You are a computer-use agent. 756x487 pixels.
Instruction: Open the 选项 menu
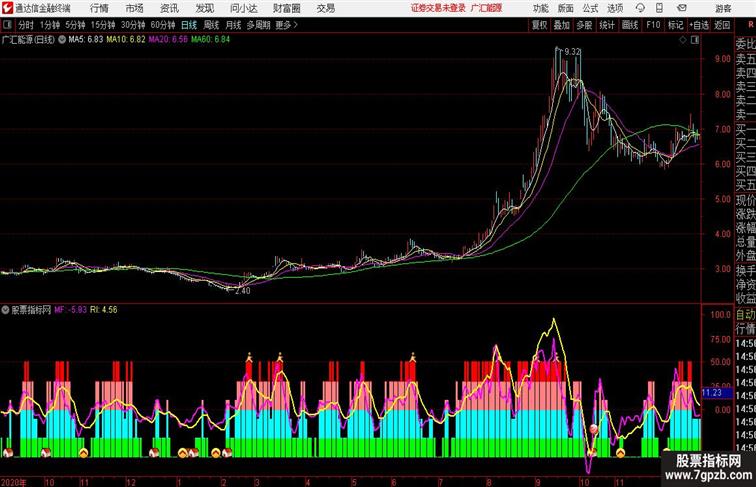615,8
